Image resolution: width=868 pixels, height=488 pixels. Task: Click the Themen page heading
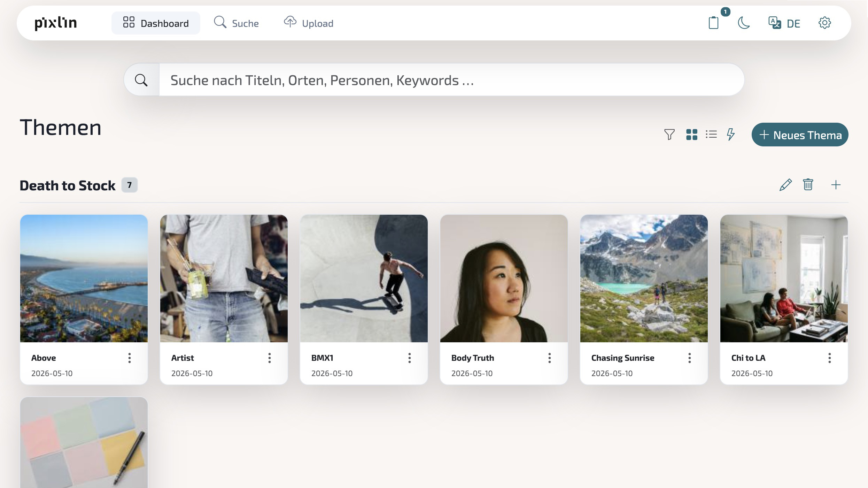[61, 128]
